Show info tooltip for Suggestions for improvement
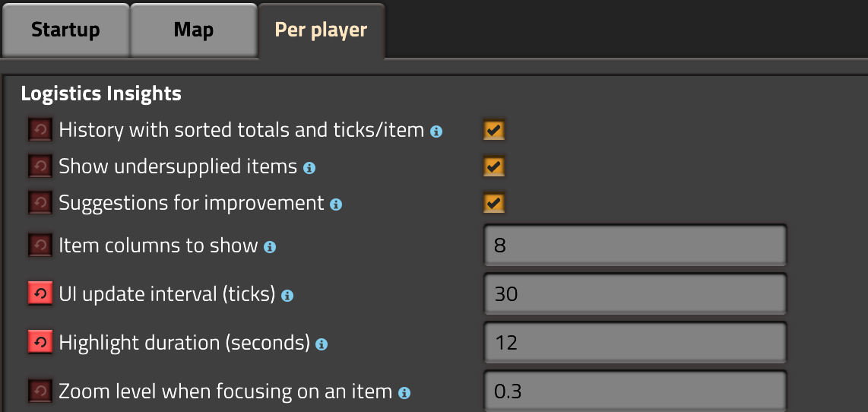Screen dimensions: 868x412 coord(336,204)
